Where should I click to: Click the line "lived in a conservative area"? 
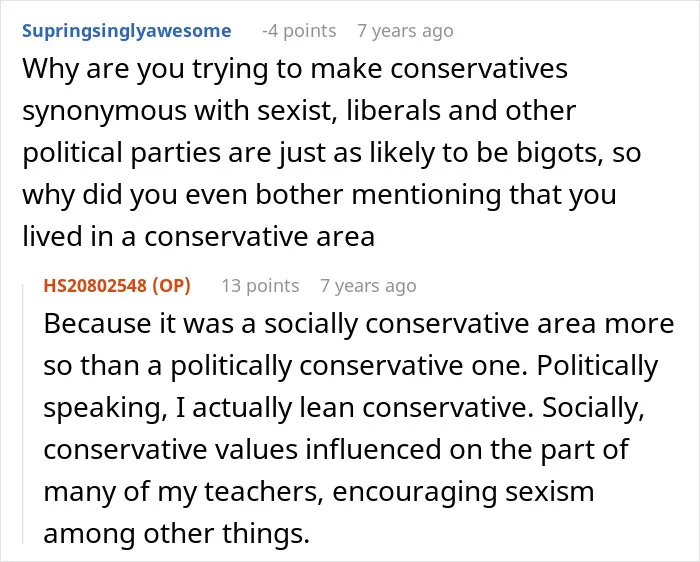point(199,237)
